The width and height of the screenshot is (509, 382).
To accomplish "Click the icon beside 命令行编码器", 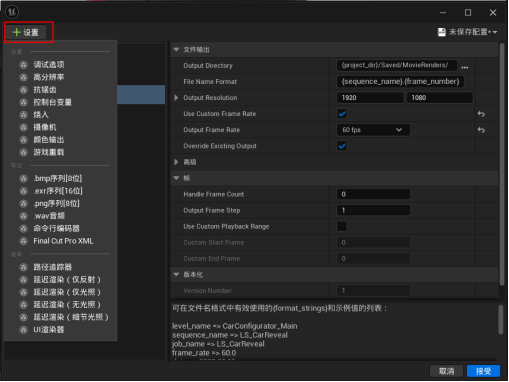I will [23, 229].
